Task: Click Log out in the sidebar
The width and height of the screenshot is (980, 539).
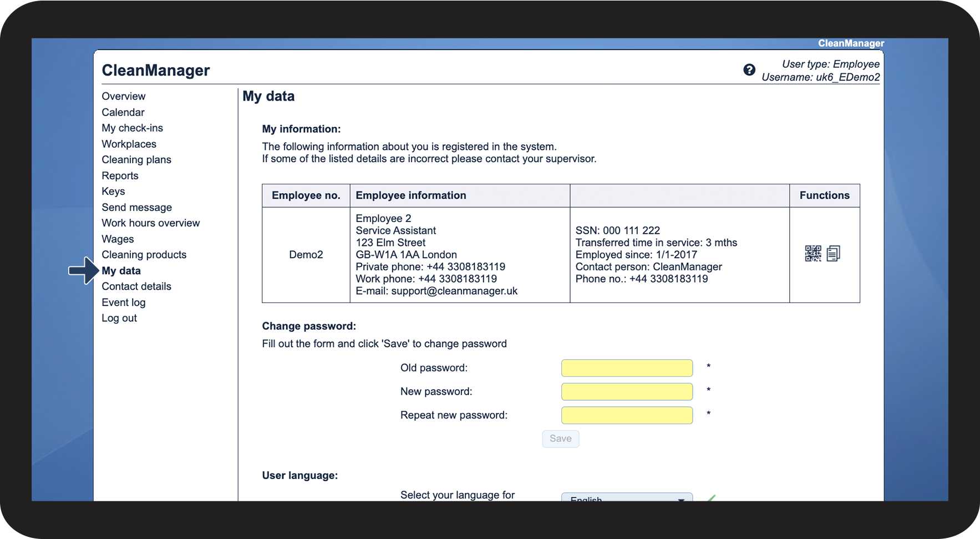Action: (119, 318)
